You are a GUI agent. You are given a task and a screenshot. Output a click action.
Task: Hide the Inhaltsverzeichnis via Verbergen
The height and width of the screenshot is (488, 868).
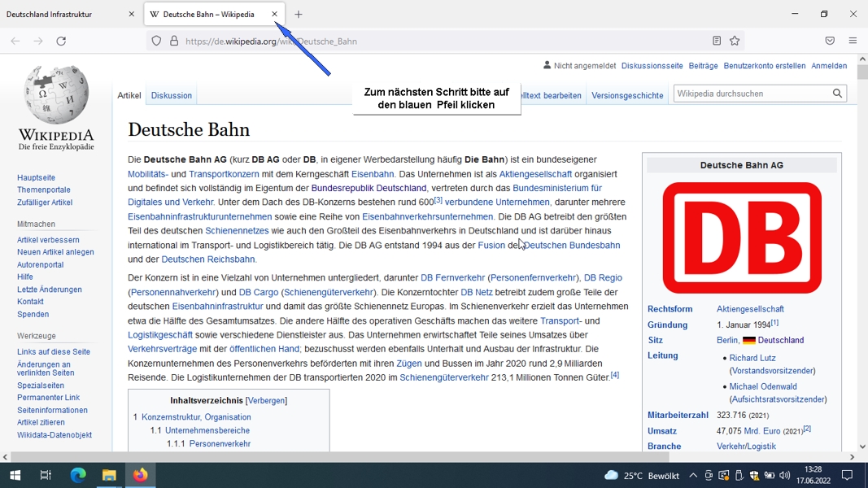pyautogui.click(x=266, y=401)
